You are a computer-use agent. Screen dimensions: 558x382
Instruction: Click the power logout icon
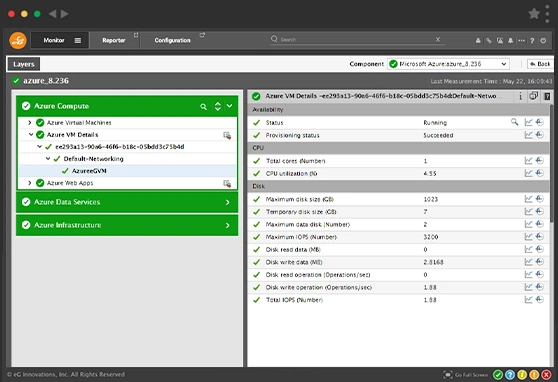pos(543,41)
